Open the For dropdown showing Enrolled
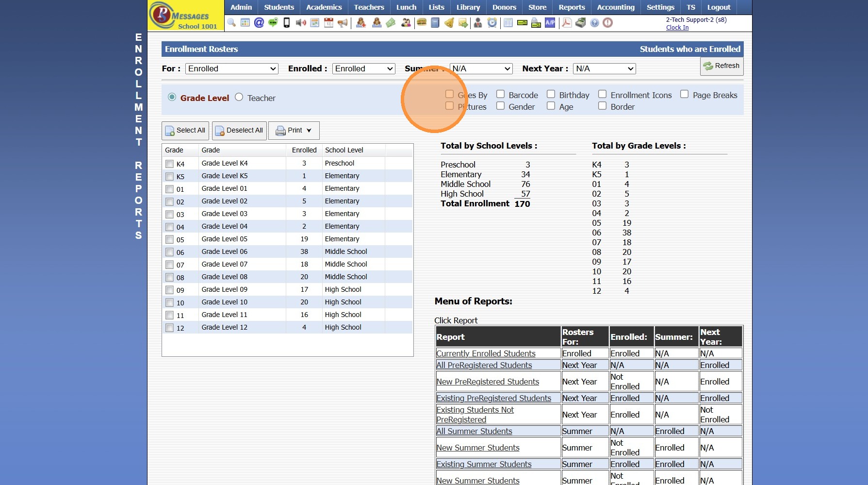The image size is (868, 485). pos(231,69)
